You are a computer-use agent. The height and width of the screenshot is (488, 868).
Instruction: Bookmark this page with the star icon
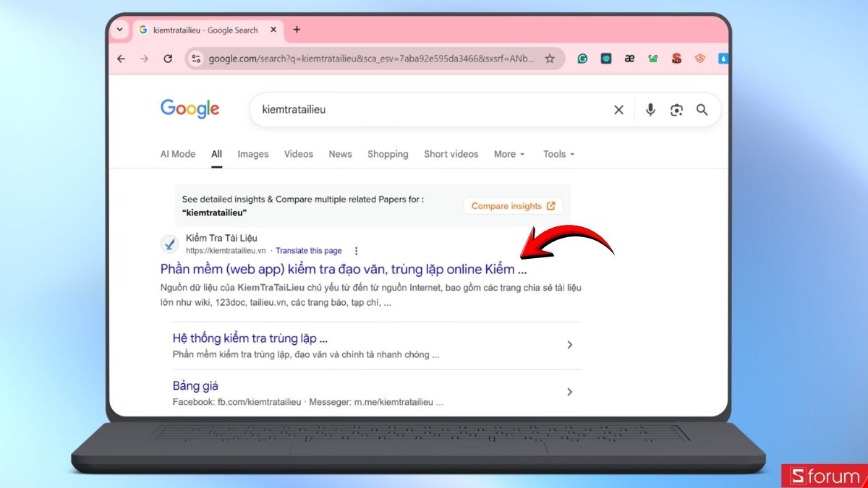(x=550, y=59)
